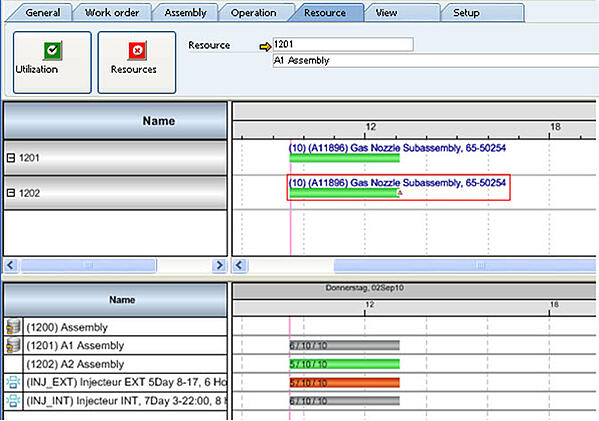Viewport: 599px width, 421px height.
Task: Click the resource group icon beside INJ_EXT
Action: point(13,382)
